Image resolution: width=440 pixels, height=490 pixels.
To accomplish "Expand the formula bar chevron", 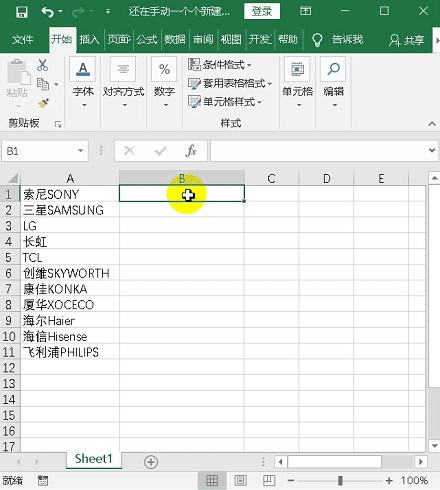I will pos(432,150).
